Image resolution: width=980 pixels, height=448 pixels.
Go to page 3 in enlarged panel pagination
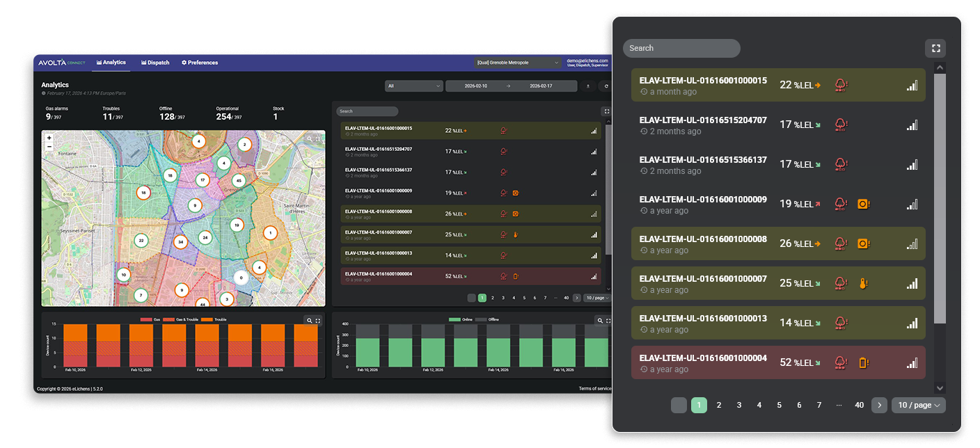[x=739, y=405]
